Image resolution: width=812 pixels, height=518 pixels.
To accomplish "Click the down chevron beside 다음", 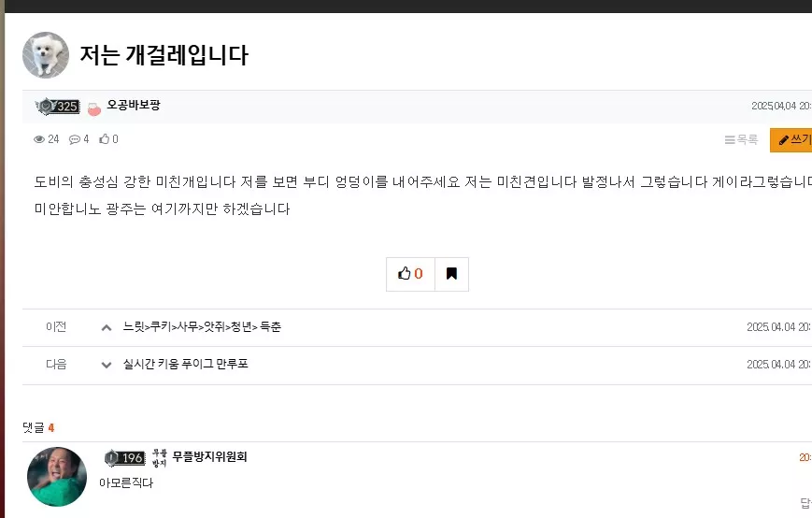I will pyautogui.click(x=107, y=365).
